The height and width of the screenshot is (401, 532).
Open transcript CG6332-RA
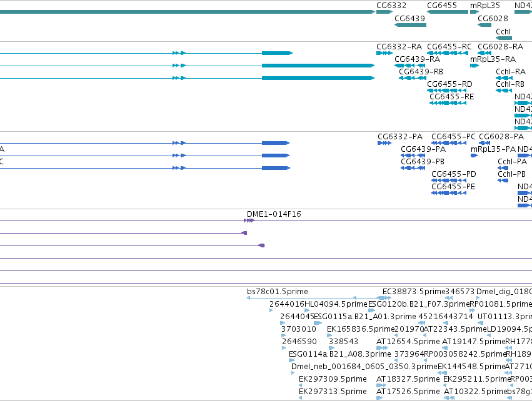pyautogui.click(x=399, y=46)
